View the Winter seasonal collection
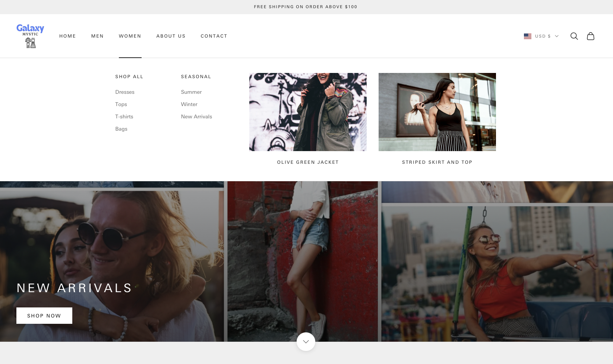 [x=189, y=104]
